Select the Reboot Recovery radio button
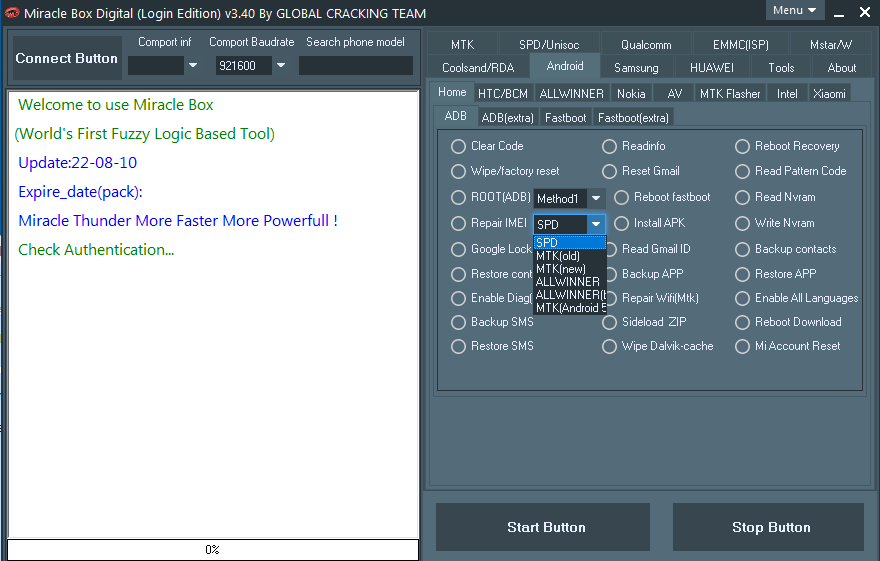The width and height of the screenshot is (880, 561). click(x=742, y=146)
